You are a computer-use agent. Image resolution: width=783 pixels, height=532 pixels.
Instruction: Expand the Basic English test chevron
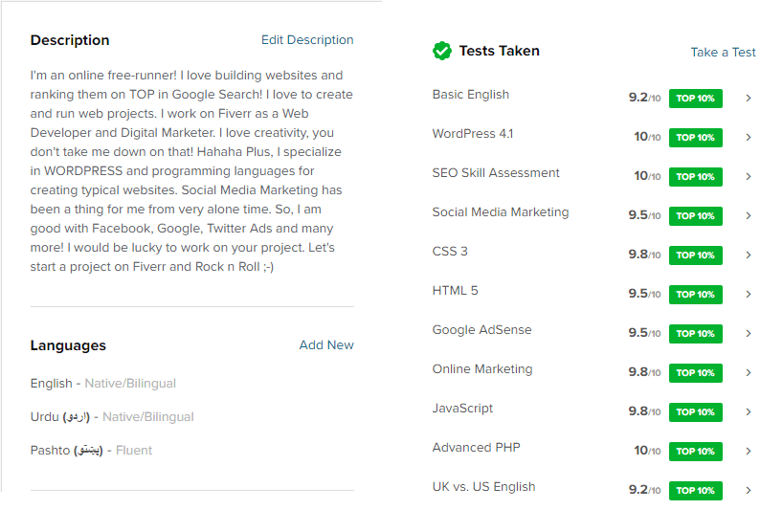click(x=748, y=99)
